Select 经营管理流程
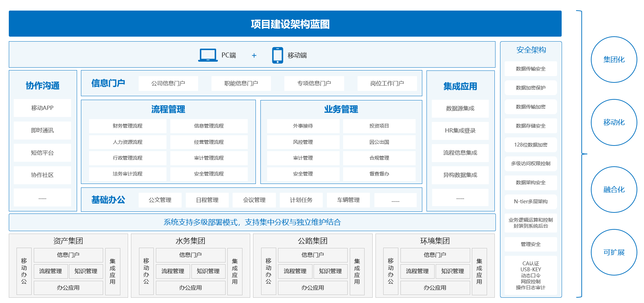644x303 pixels. pyautogui.click(x=209, y=142)
